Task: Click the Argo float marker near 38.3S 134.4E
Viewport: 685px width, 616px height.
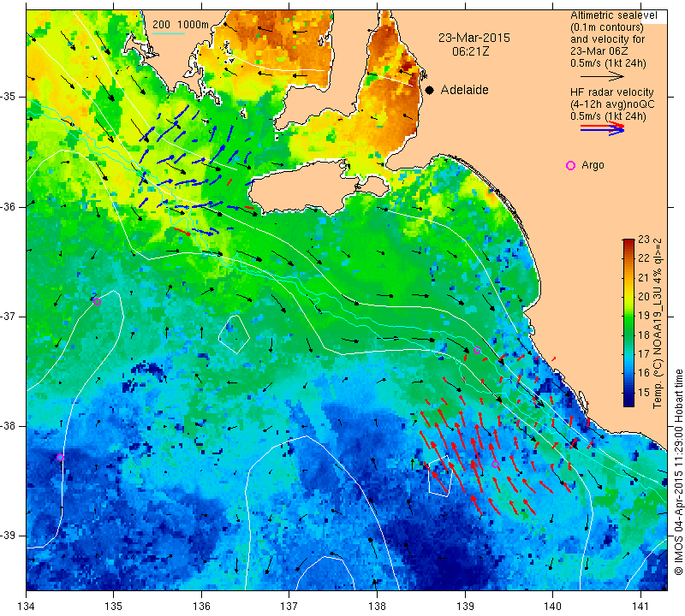Action: (x=60, y=458)
